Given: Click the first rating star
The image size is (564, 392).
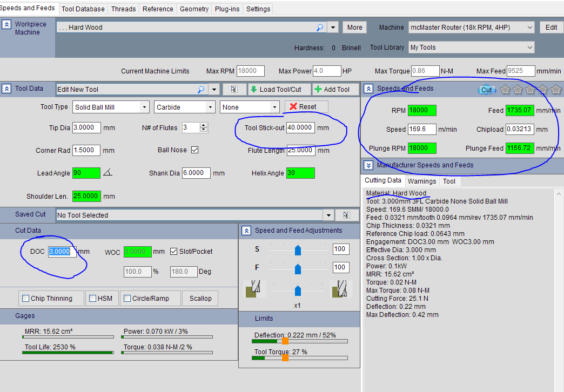Looking at the screenshot, I should tap(506, 90).
